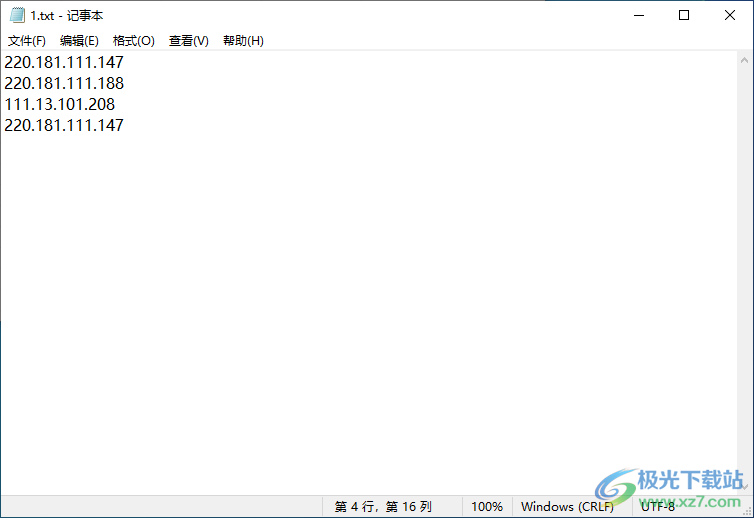Close the 1.txt Notepad window
The height and width of the screenshot is (518, 754).
[729, 15]
